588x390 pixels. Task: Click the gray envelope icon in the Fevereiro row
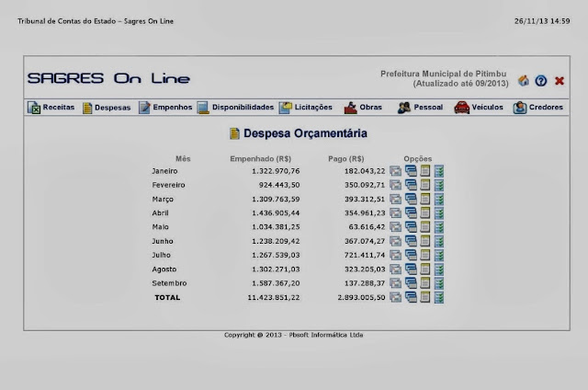tap(396, 185)
